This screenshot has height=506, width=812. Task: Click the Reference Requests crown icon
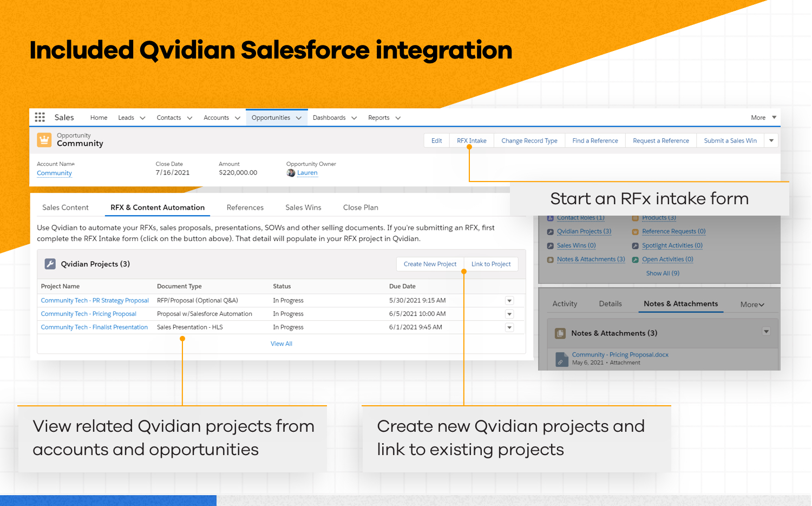point(635,231)
